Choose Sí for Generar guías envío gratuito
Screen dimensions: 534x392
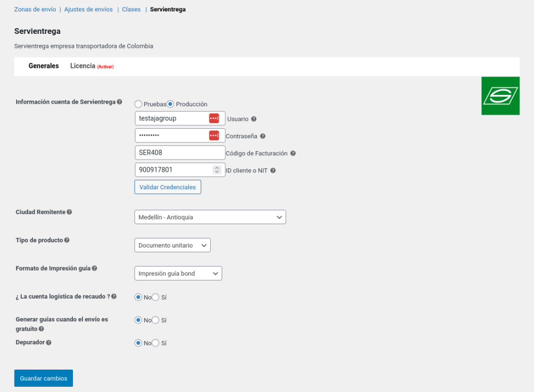coord(155,320)
